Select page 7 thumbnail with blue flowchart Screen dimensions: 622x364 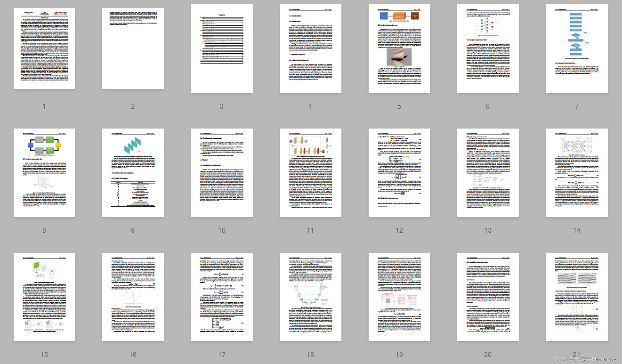[577, 48]
